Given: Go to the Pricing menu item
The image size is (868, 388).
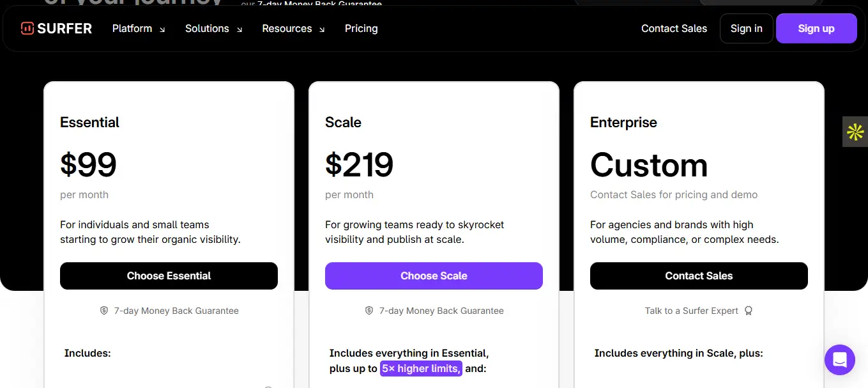Looking at the screenshot, I should (x=361, y=29).
